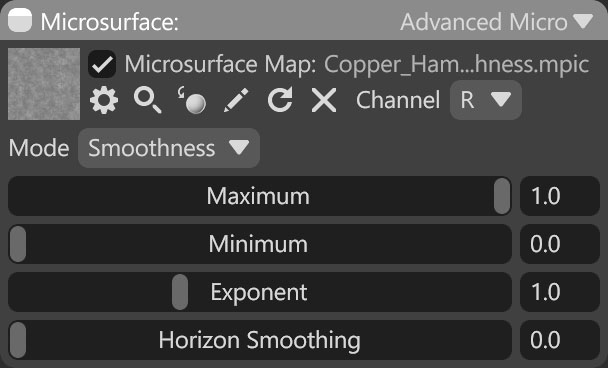Click the Minimum value field
608x368 pixels.
[x=560, y=244]
